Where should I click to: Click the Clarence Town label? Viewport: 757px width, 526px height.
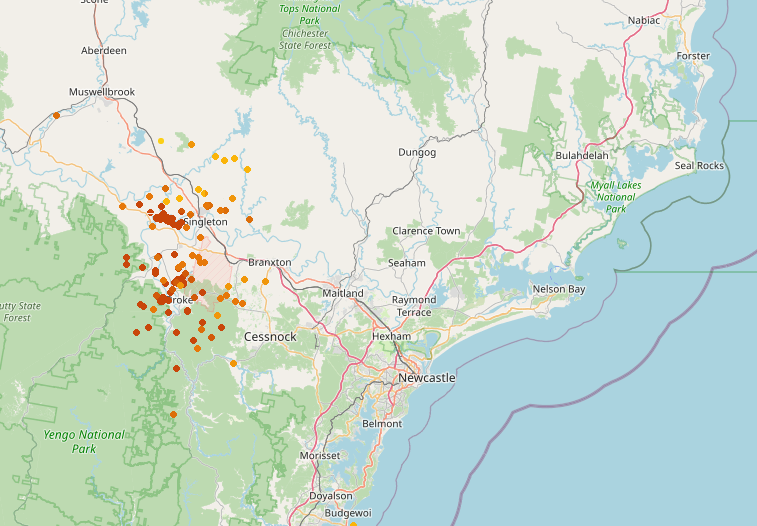point(426,231)
